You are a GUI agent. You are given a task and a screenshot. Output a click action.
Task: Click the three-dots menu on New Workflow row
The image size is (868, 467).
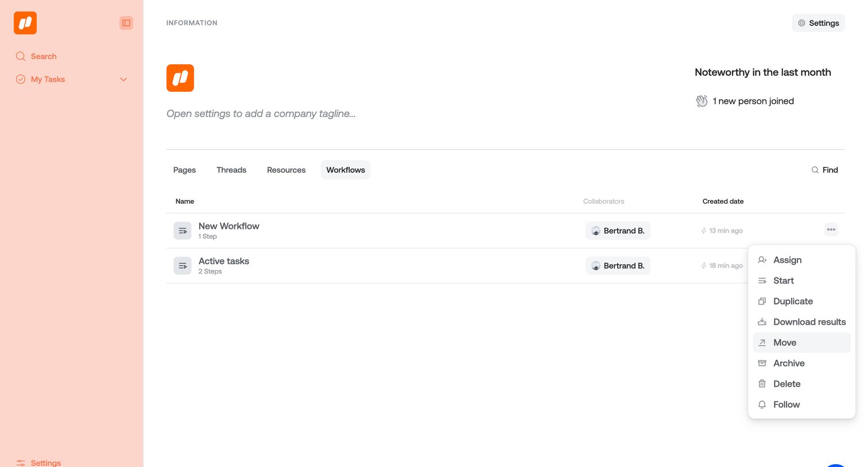831,229
